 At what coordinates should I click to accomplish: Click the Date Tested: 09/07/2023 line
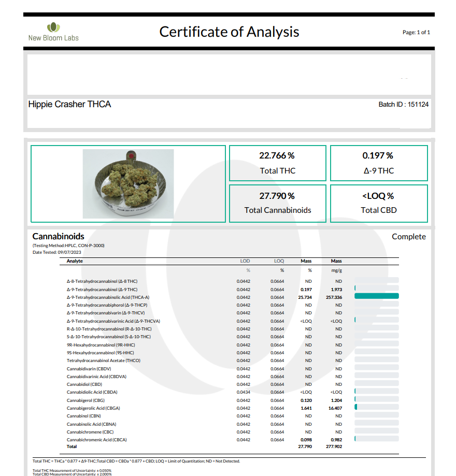coord(57,252)
